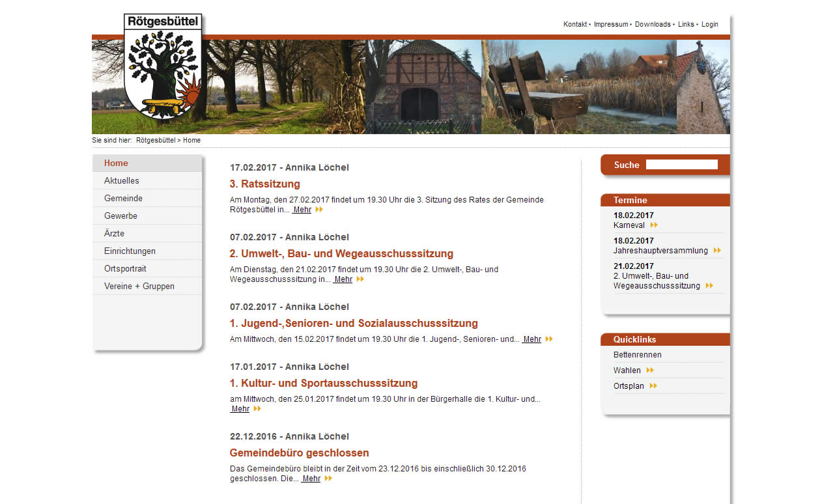Click the arrow icon next to Karneval

coord(654,225)
